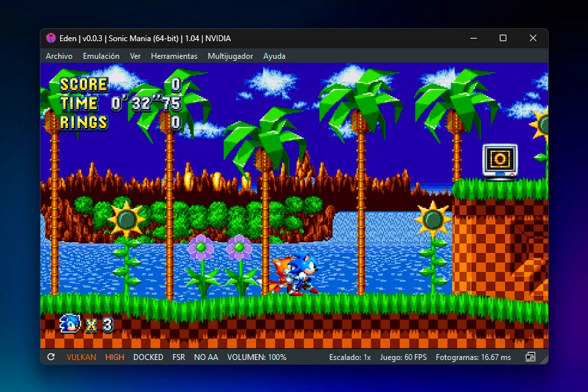Viewport: 588px width, 392px height.
Task: Open the Multijugador menu
Action: pos(230,56)
